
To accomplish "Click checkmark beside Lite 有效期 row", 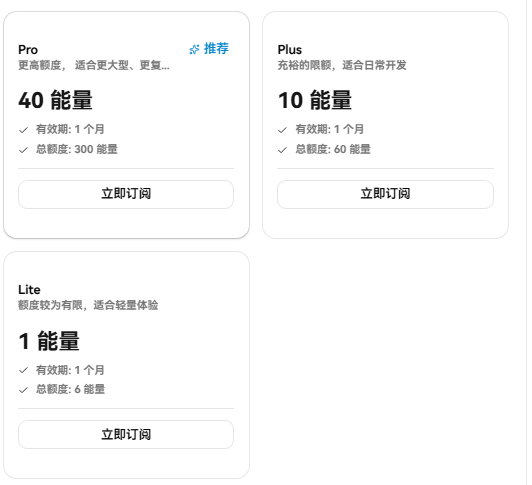I will click(23, 370).
